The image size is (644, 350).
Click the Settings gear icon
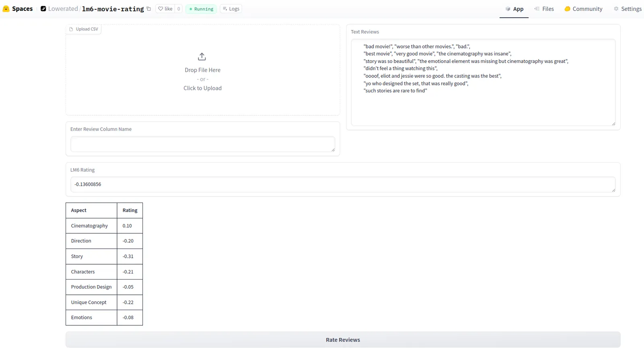click(616, 9)
